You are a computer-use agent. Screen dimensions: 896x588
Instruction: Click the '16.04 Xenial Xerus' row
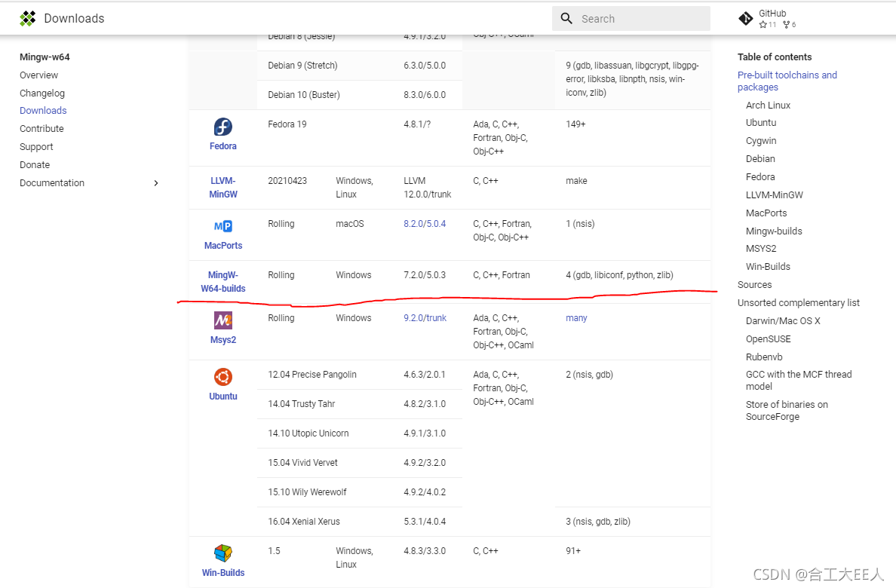304,522
